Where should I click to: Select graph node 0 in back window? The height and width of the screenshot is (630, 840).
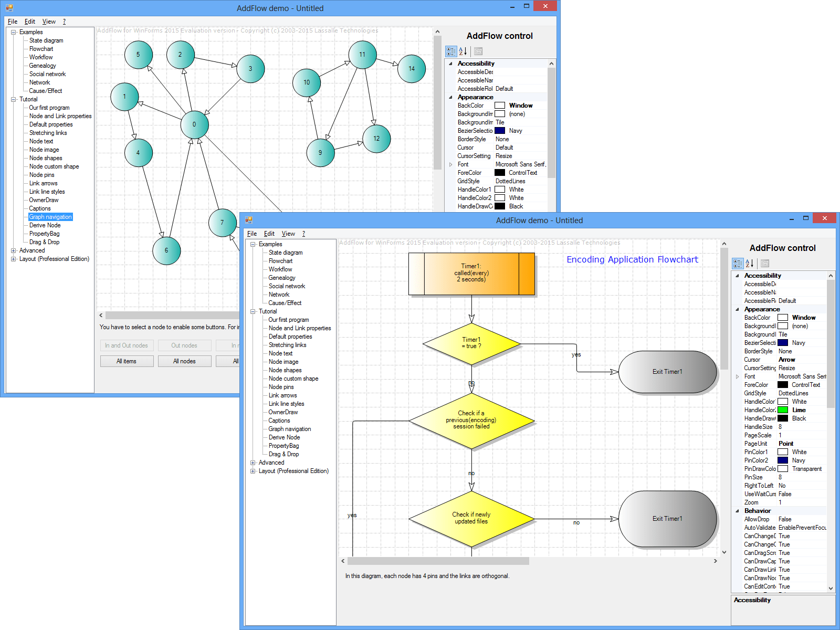[194, 124]
